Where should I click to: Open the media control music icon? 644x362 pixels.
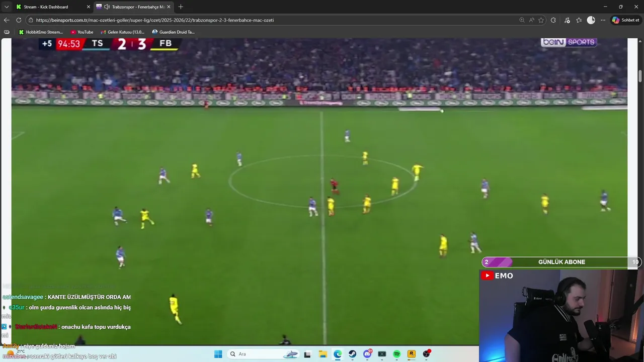(x=567, y=20)
